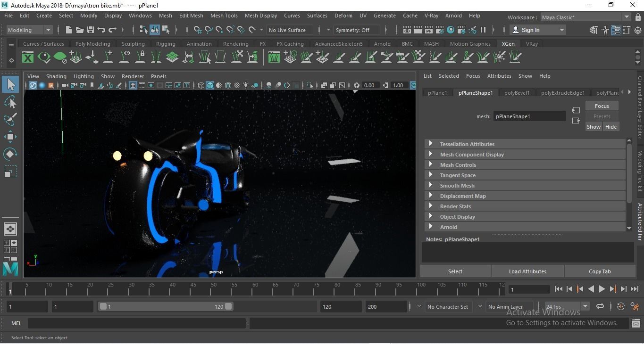
Task: Select the polyBevel1 attribute tab
Action: [x=517, y=93]
